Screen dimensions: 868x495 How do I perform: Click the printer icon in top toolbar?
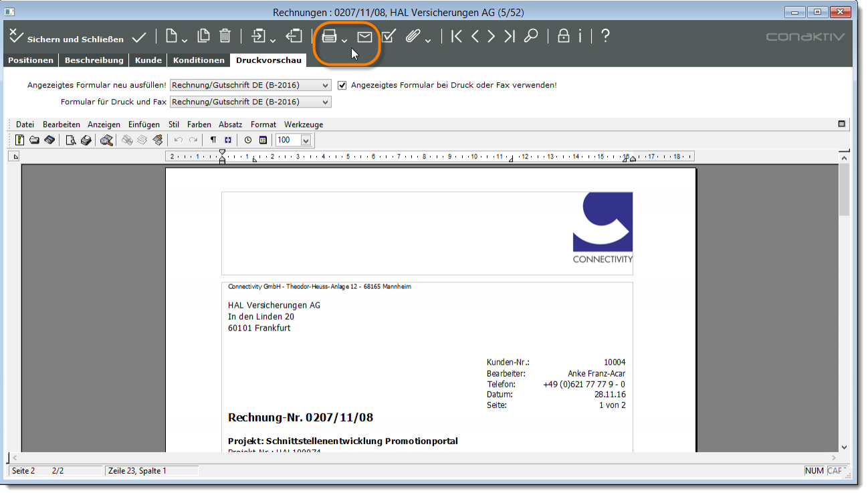tap(329, 36)
